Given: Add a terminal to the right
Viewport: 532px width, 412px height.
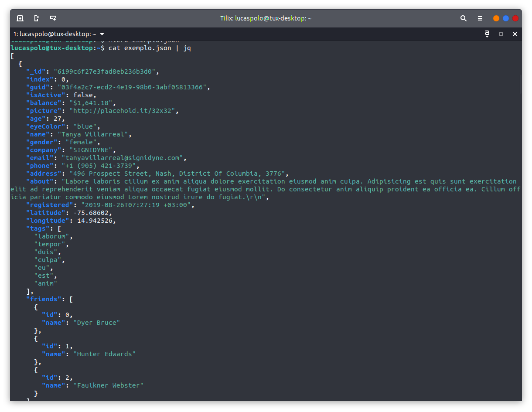Looking at the screenshot, I should (x=37, y=18).
